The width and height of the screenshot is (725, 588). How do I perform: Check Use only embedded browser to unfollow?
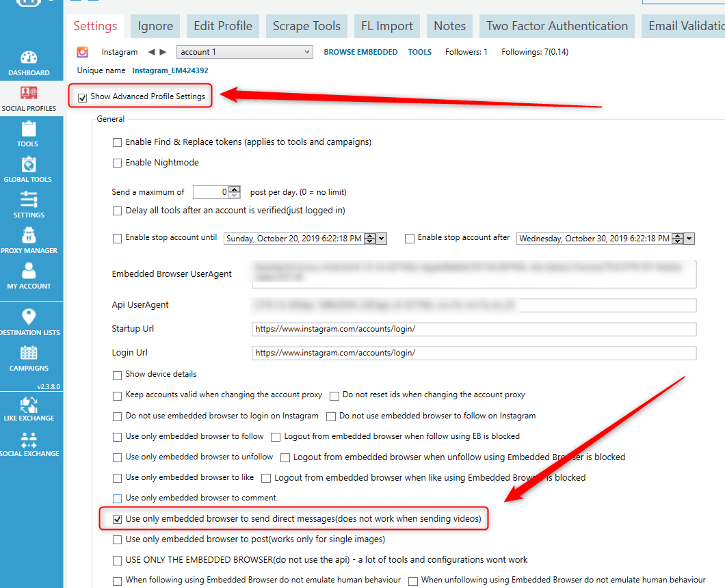tap(117, 457)
